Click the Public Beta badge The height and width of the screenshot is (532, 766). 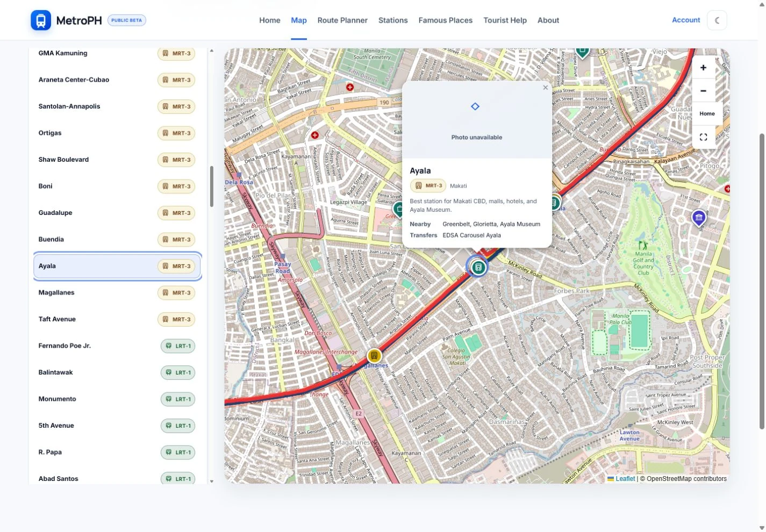coord(127,20)
